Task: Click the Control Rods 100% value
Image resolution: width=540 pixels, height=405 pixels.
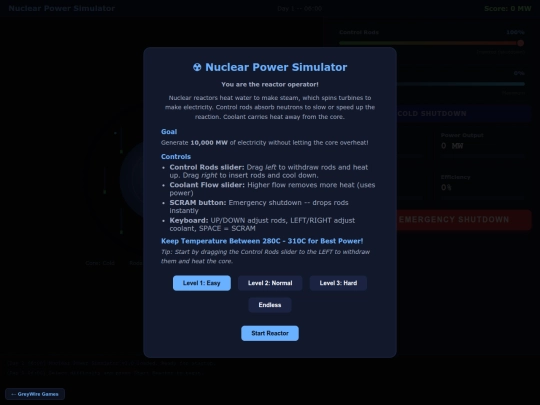Action: click(x=515, y=32)
